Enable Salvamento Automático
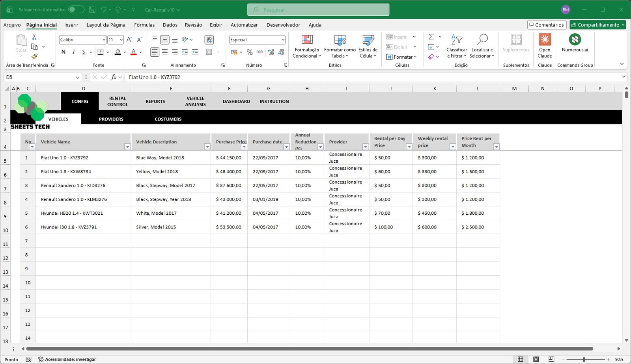The height and width of the screenshot is (364, 631). tap(76, 9)
